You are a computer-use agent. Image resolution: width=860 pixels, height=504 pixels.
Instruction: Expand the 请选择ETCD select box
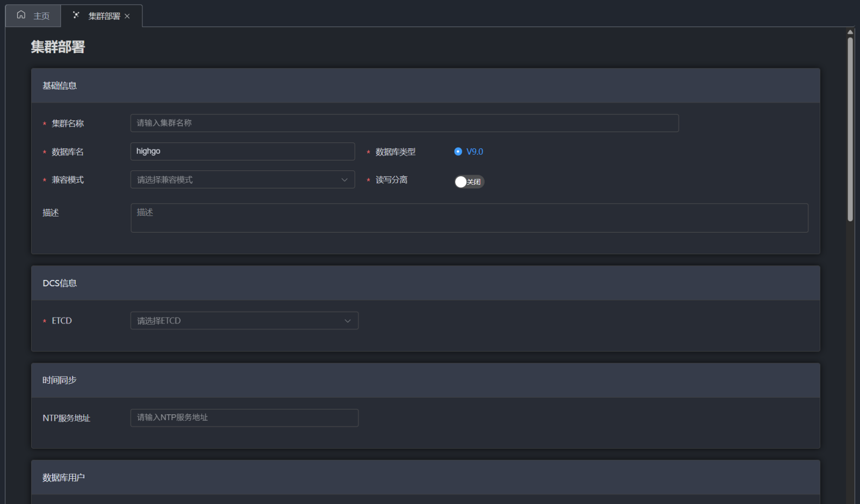click(x=236, y=321)
